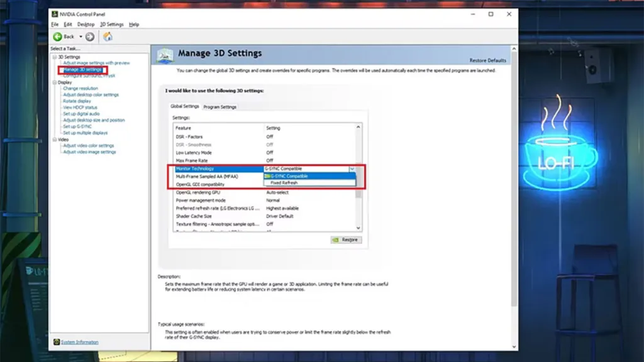
Task: Open Adjust video color settings
Action: (x=89, y=146)
